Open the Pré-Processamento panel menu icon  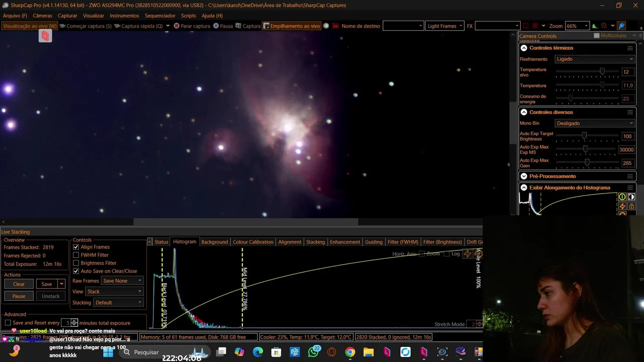click(x=630, y=176)
